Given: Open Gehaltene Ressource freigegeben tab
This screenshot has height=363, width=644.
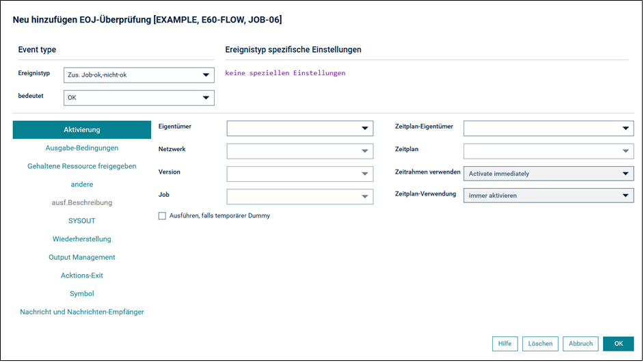Looking at the screenshot, I should [82, 166].
